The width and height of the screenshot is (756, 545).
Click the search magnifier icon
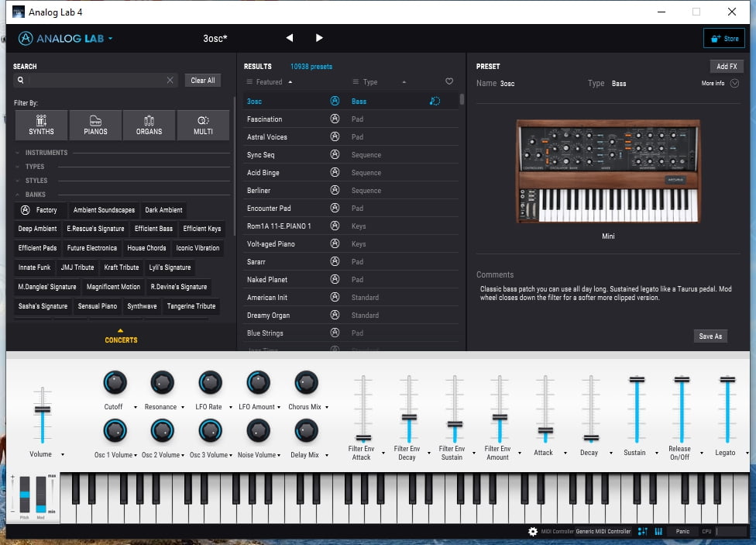21,80
